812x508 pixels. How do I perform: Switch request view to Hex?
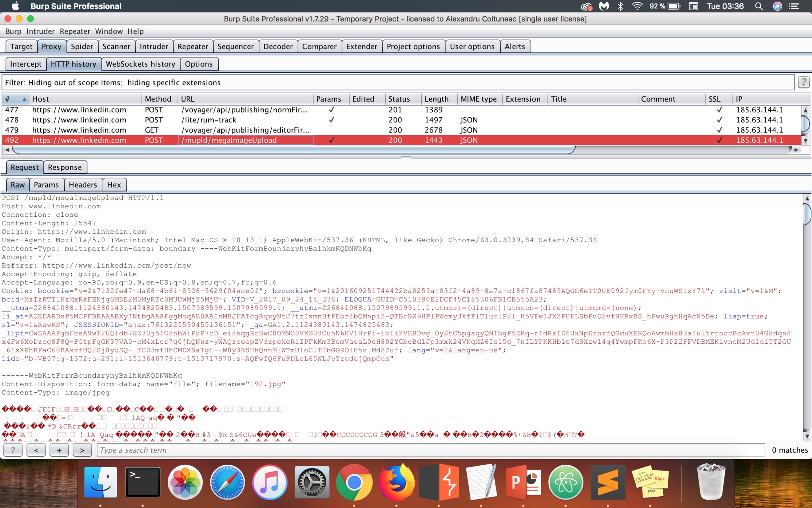114,185
